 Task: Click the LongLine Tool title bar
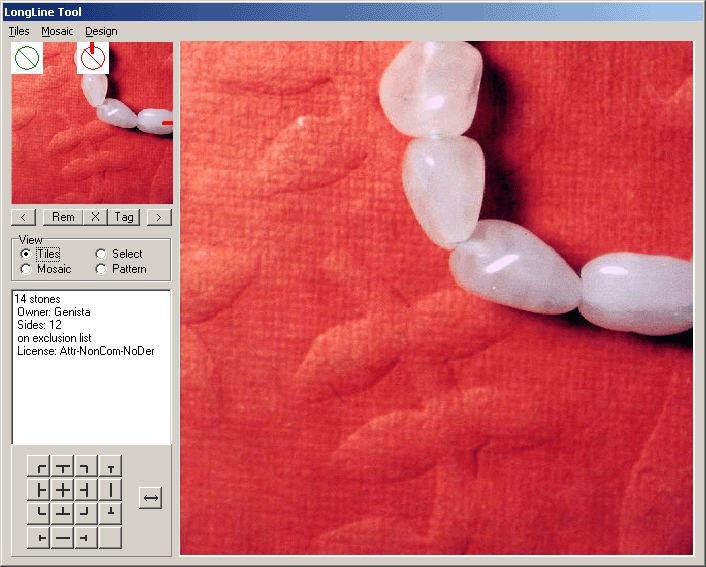pyautogui.click(x=353, y=12)
